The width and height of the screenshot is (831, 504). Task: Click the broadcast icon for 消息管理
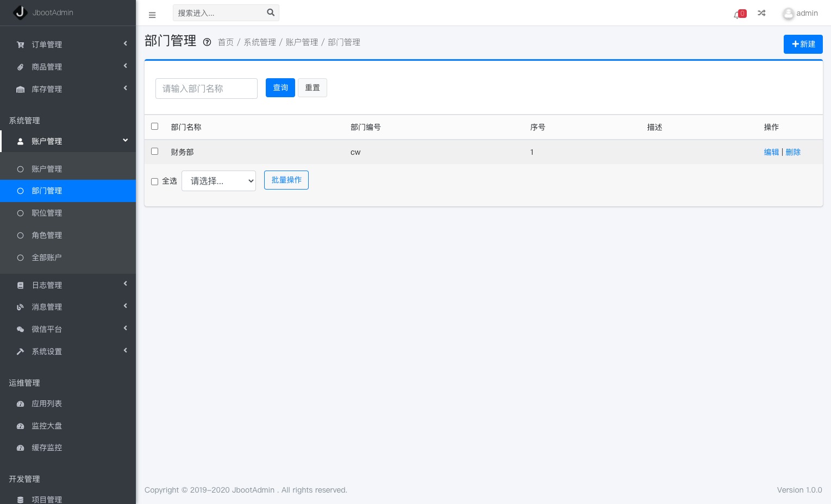(20, 307)
